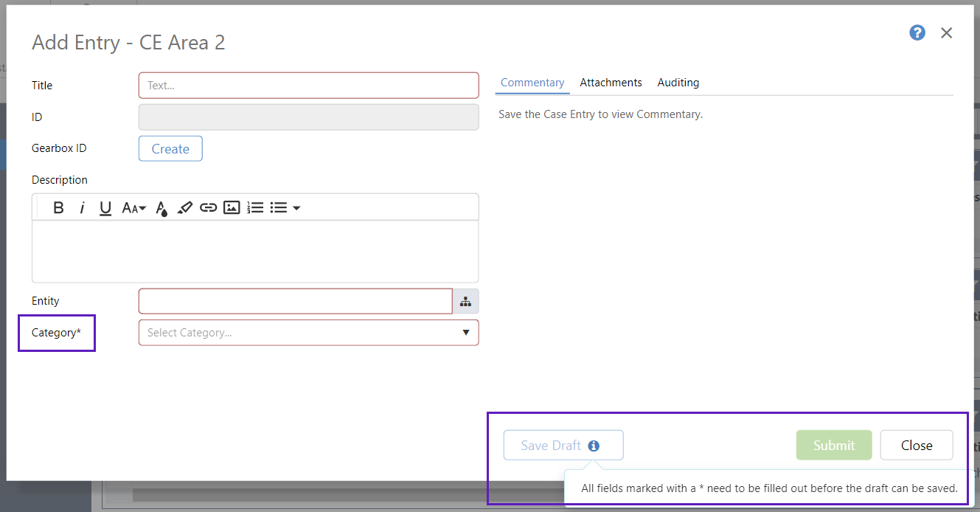Click the Description label
The image size is (980, 512).
click(x=60, y=180)
